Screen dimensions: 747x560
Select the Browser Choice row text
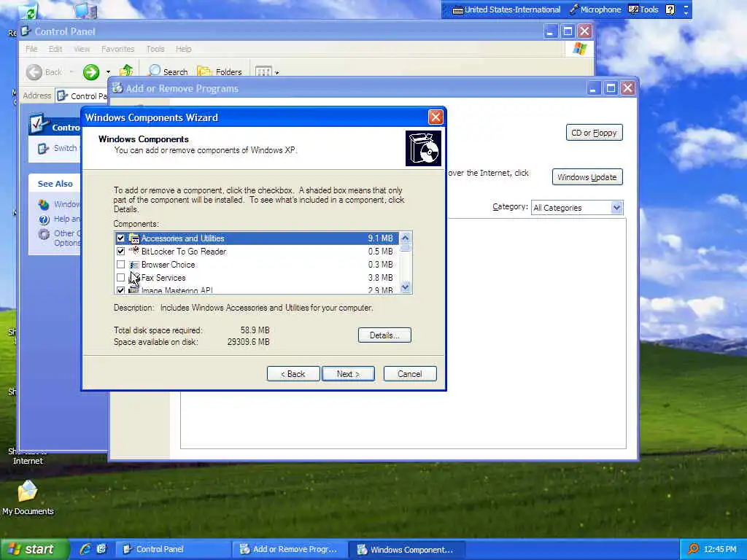169,265
